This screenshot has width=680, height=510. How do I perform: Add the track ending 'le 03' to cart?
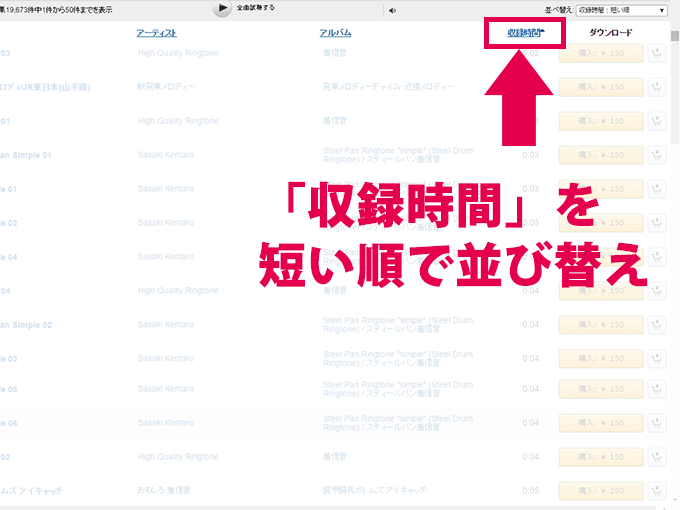point(657,357)
